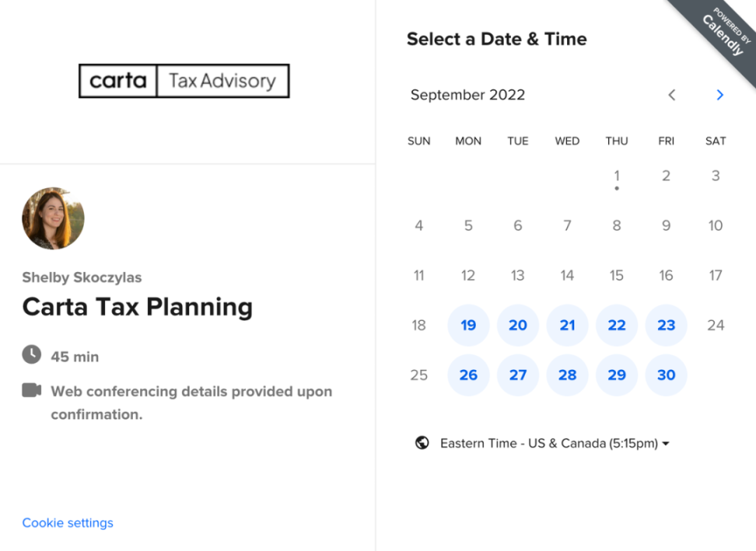Open Cookie settings link
The image size is (756, 551).
68,523
